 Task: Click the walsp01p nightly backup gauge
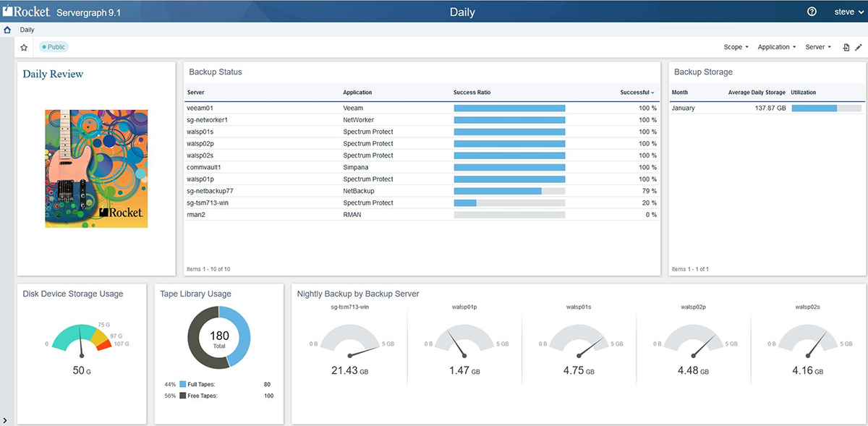(464, 341)
